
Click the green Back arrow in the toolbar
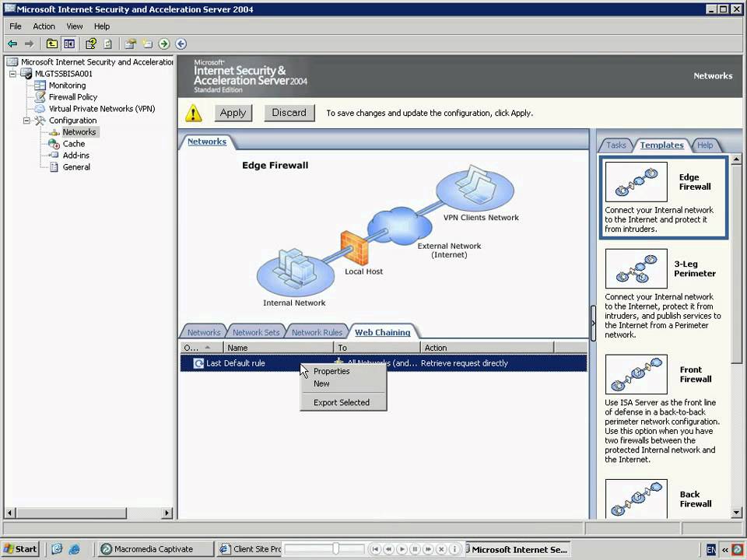point(12,44)
